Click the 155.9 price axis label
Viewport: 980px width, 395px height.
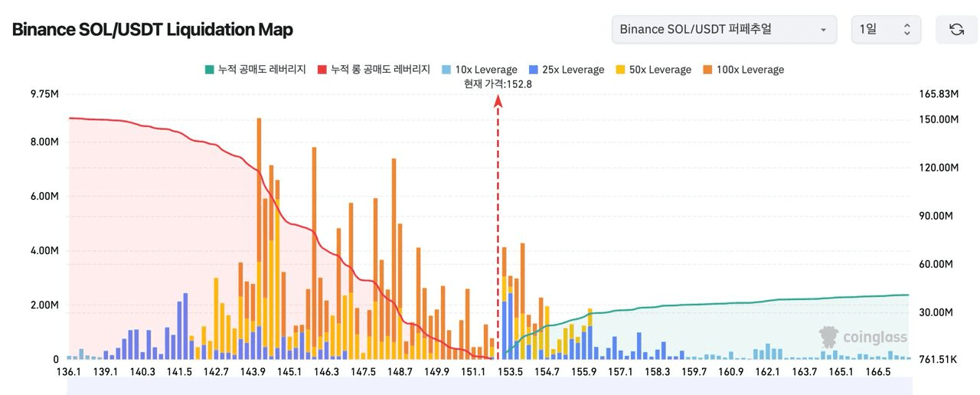583,372
